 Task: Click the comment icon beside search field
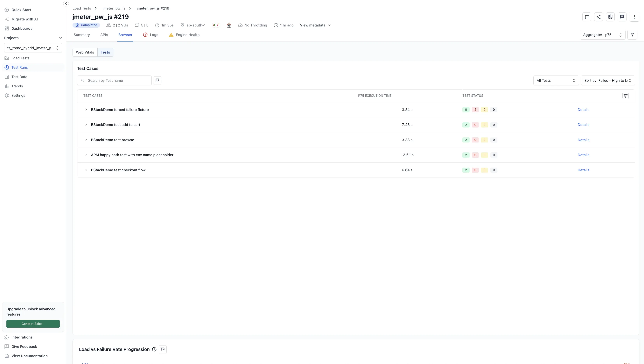pyautogui.click(x=157, y=80)
